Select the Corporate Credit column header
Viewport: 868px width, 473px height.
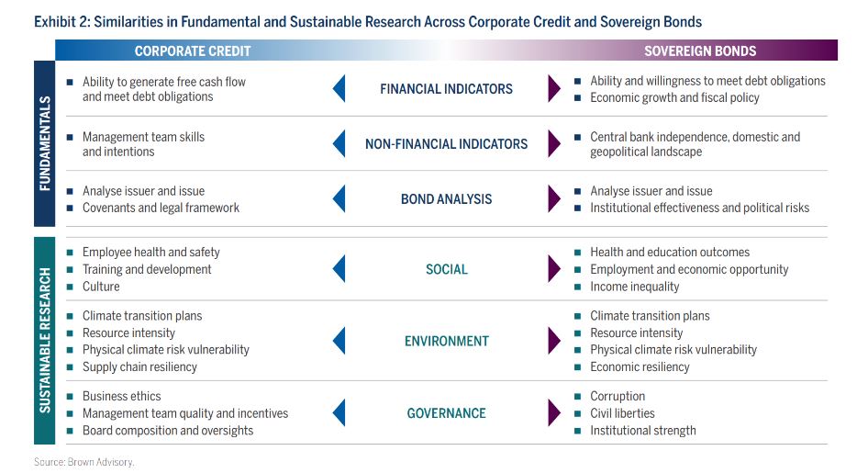coord(193,51)
